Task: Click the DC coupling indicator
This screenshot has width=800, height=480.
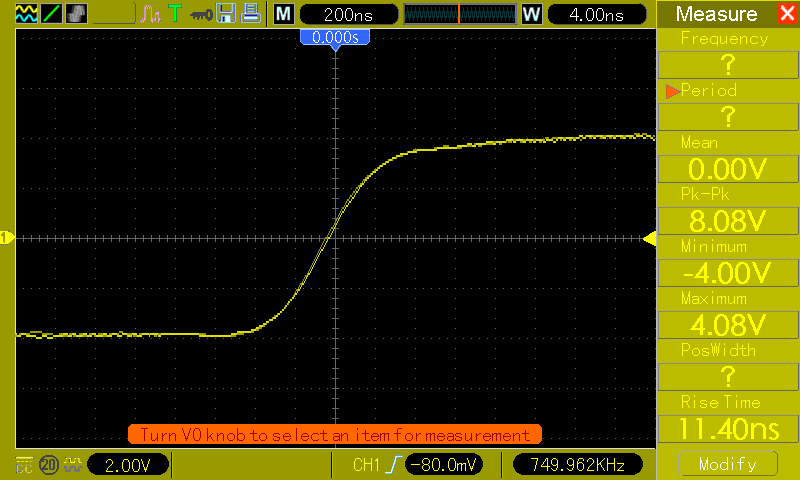Action: click(x=24, y=465)
